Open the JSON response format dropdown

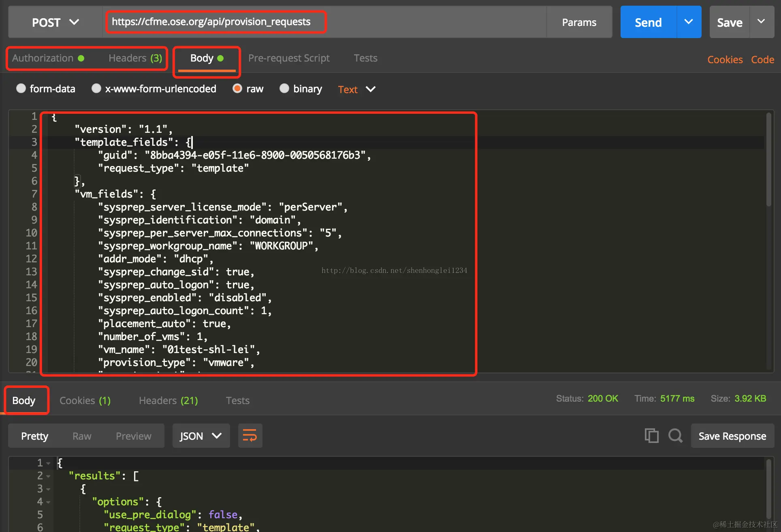point(201,436)
